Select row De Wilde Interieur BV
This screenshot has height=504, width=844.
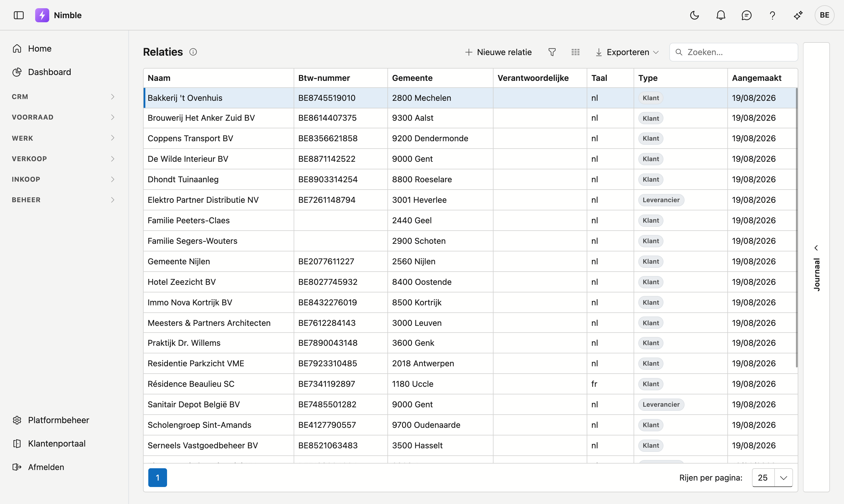[470, 159]
